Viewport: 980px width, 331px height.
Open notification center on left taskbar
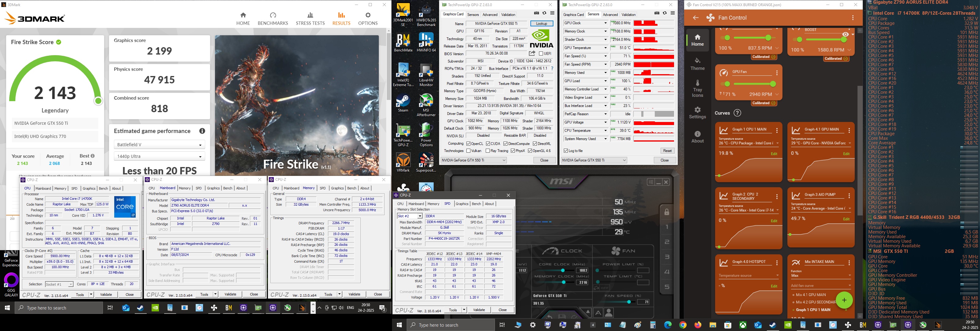383,308
